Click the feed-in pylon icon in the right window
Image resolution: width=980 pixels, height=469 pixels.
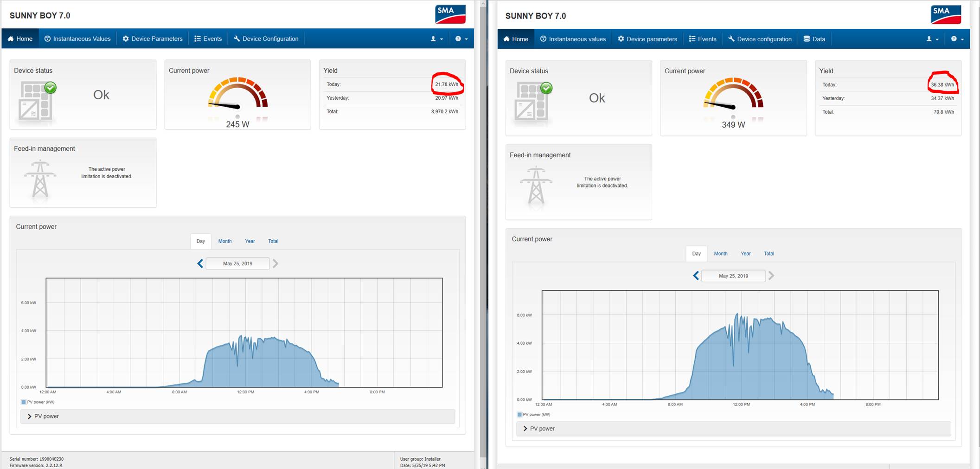pos(536,185)
